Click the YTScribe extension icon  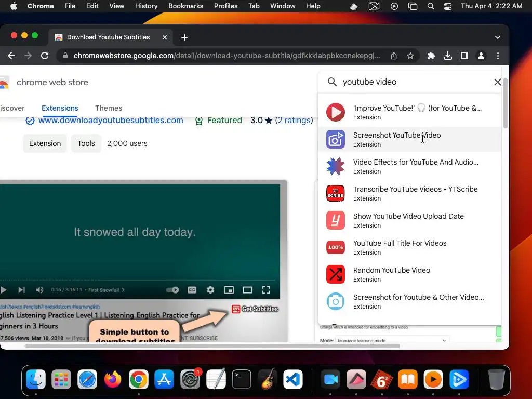tap(336, 193)
